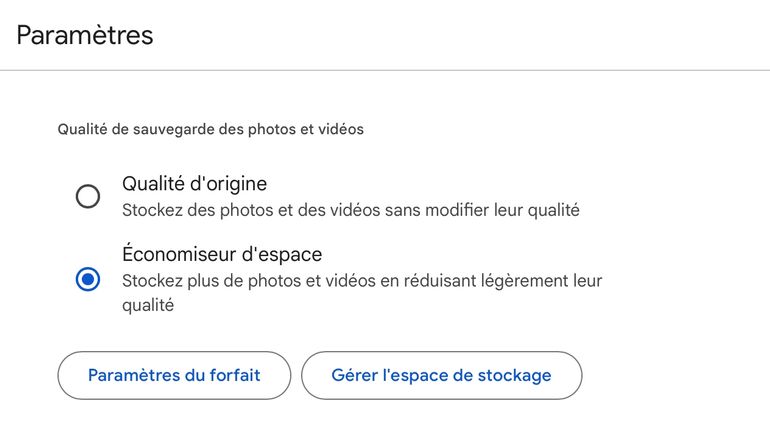
Task: Click the word "stockage" in the storage button
Action: pos(514,376)
